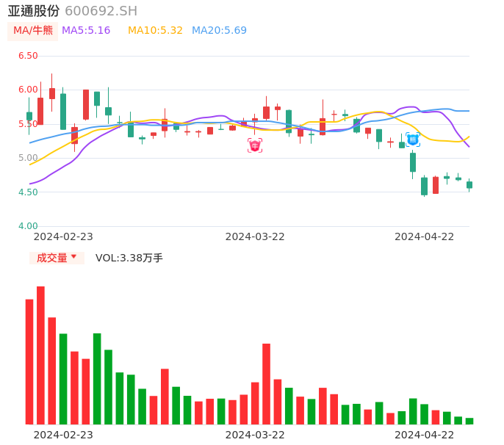Screen dimensions: 504x445
Task: Click the 亚通股份 stock name title
Action: [34, 11]
